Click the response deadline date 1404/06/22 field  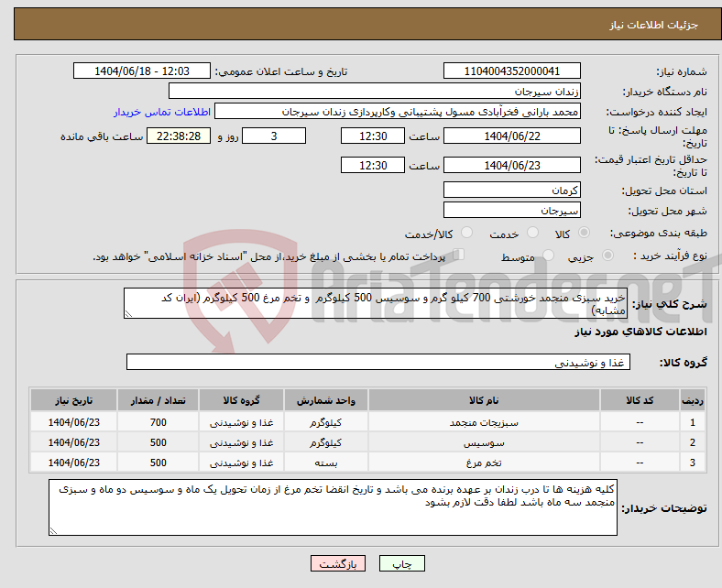[x=511, y=136]
